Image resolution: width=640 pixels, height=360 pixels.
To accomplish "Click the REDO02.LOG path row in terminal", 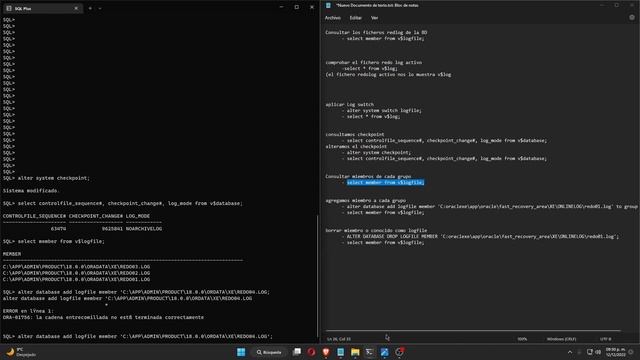I will coord(76,273).
